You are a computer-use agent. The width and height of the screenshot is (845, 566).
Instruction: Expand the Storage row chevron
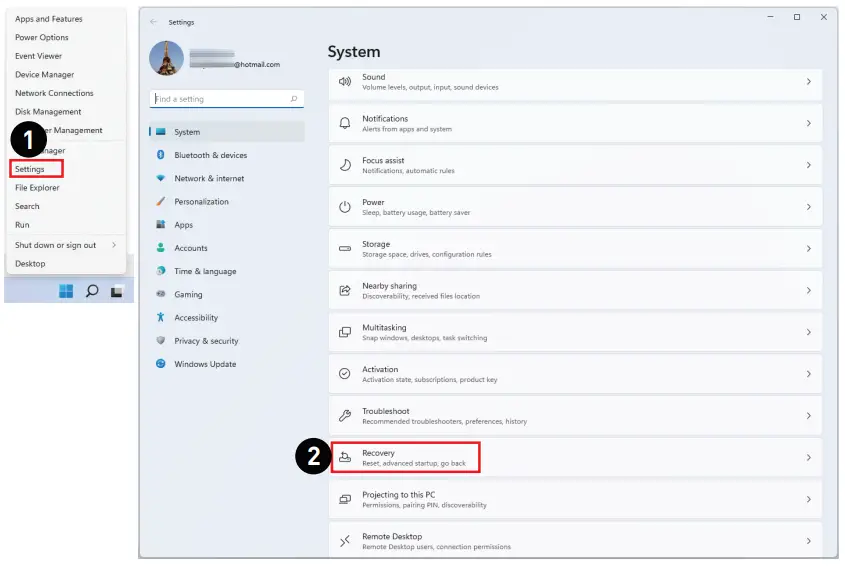pyautogui.click(x=808, y=248)
